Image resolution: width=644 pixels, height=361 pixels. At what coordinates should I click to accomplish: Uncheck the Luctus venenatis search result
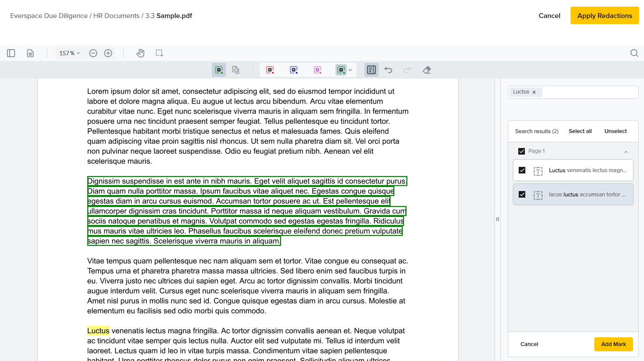pos(522,171)
